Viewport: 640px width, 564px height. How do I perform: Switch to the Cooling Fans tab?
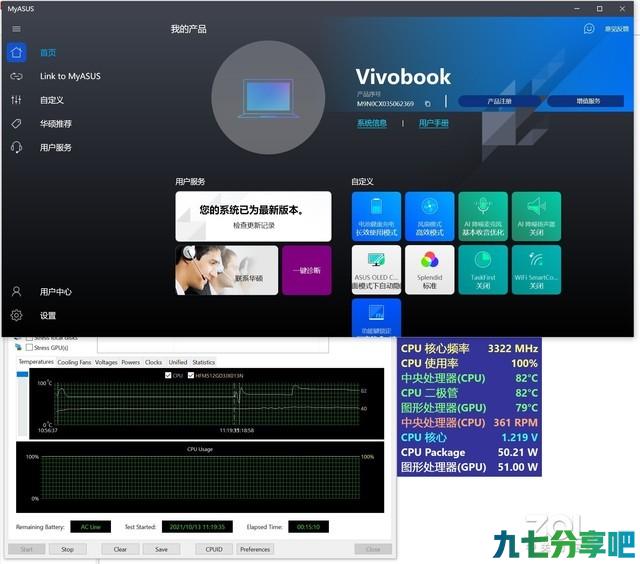tap(74, 362)
